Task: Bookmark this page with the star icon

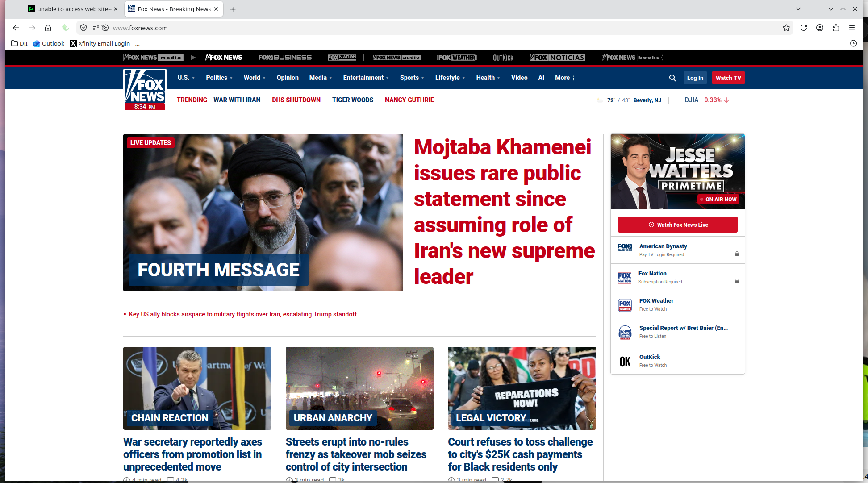Action: tap(786, 28)
